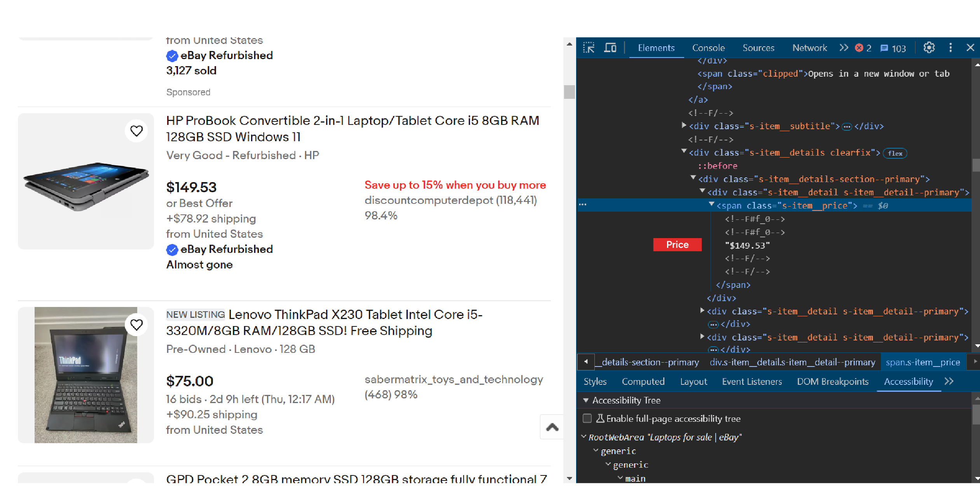Expand collapsed content of s-item__subtitle div
This screenshot has width=980, height=498.
pyautogui.click(x=847, y=126)
